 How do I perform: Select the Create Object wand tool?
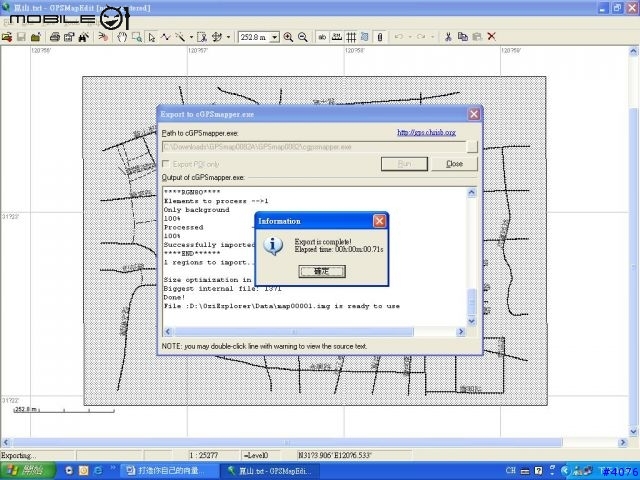point(180,37)
